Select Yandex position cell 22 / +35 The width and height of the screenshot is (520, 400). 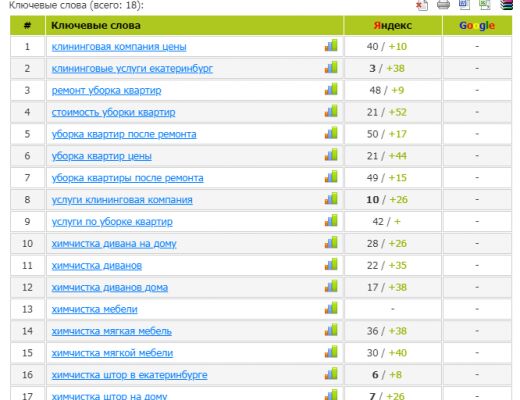pyautogui.click(x=393, y=265)
